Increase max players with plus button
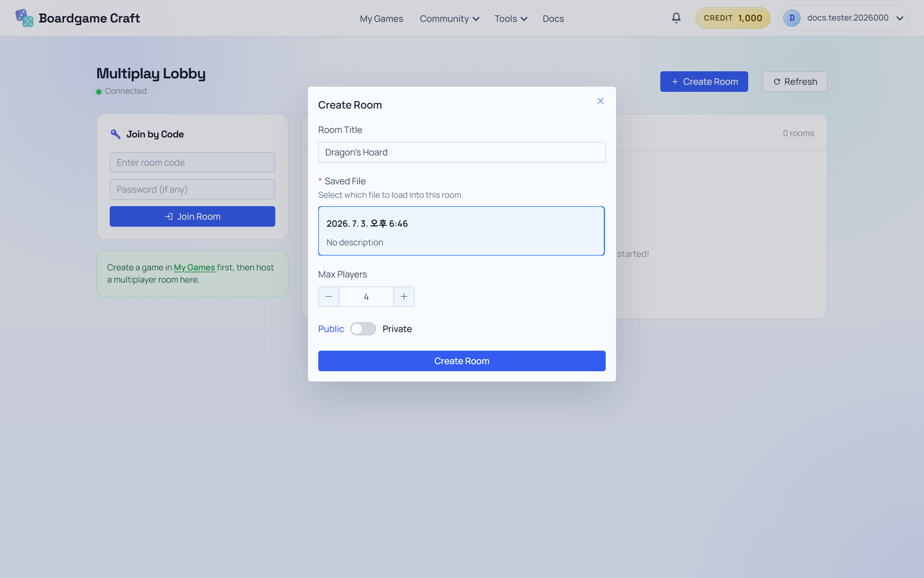This screenshot has height=578, width=924. click(404, 297)
